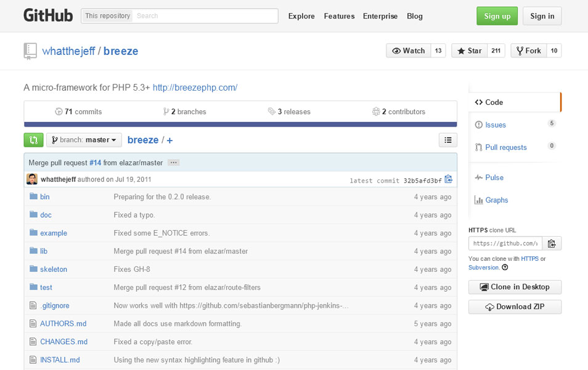Open the .gitignore file link
The height and width of the screenshot is (370, 588).
(x=55, y=305)
